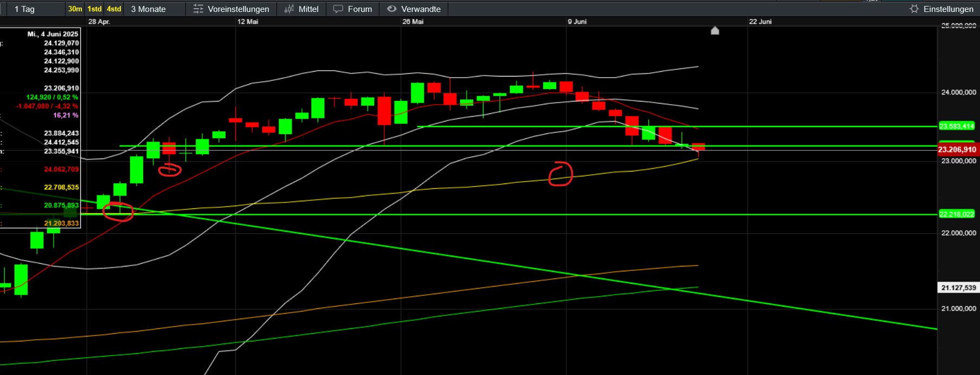Viewport: 980px width, 375px height.
Task: Click the 24.129,070 value in info box
Action: click(61, 43)
